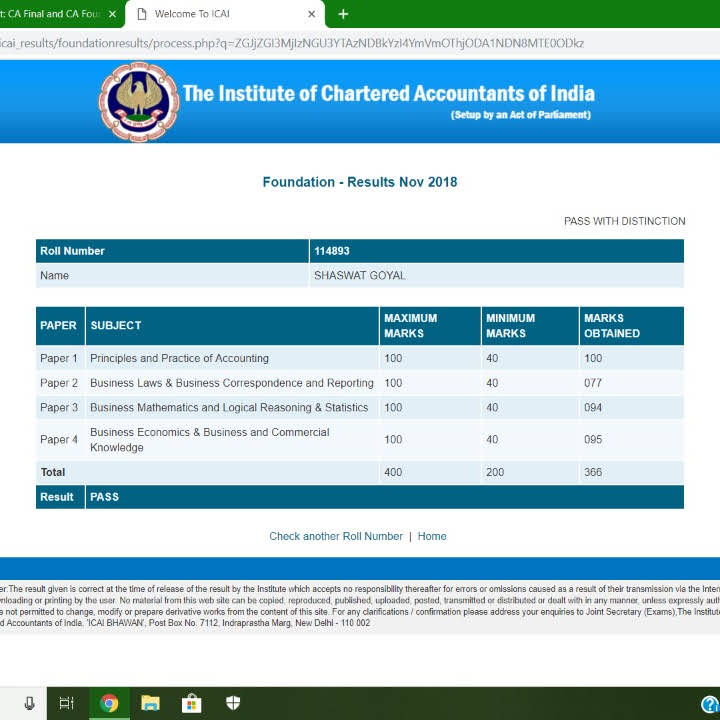This screenshot has height=720, width=720.
Task: Open Windows Security shield icon
Action: click(x=232, y=703)
